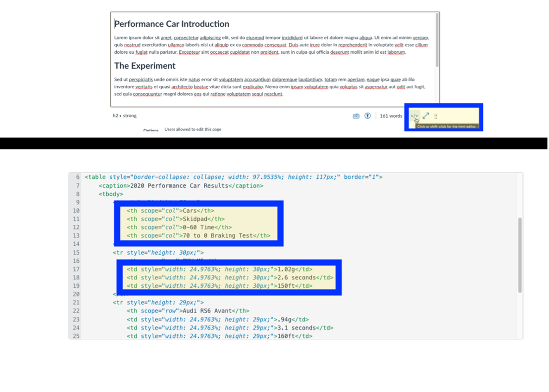Viewport: 549px width, 392px height.
Task: Open the accessibility checker icon
Action: [x=367, y=115]
